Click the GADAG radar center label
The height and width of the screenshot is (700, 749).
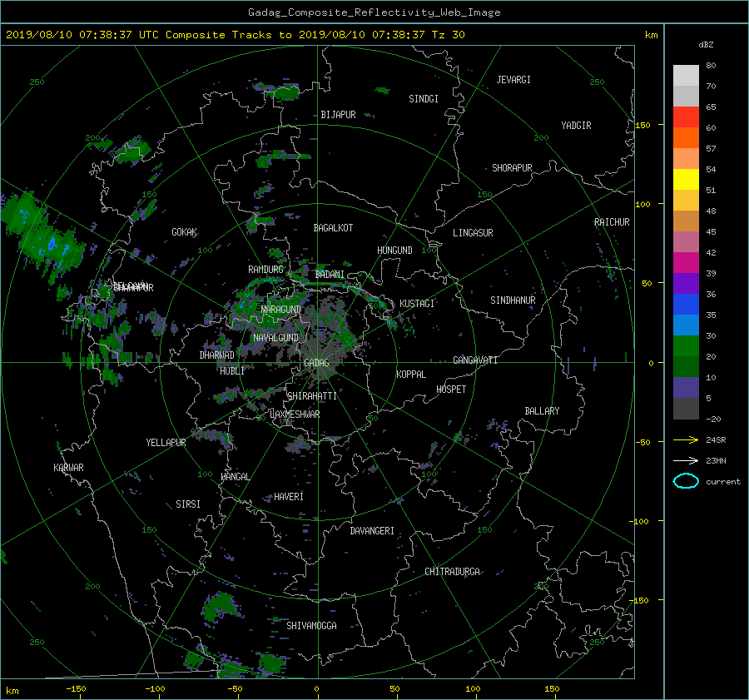click(x=316, y=363)
